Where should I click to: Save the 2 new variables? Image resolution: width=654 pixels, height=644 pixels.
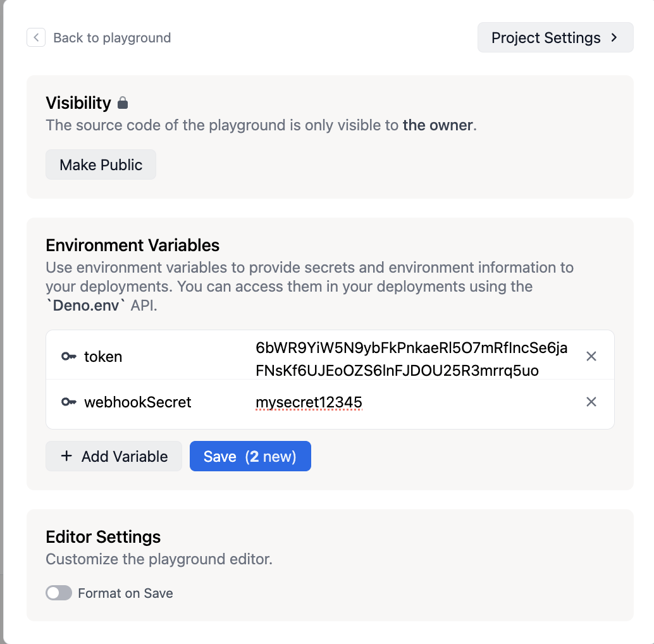pyautogui.click(x=250, y=457)
